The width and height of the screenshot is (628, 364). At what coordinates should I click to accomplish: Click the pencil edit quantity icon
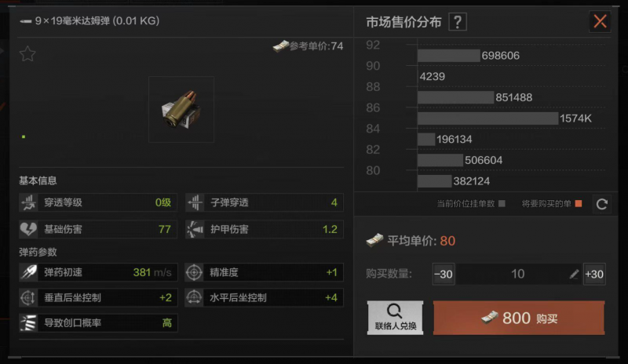click(x=574, y=274)
